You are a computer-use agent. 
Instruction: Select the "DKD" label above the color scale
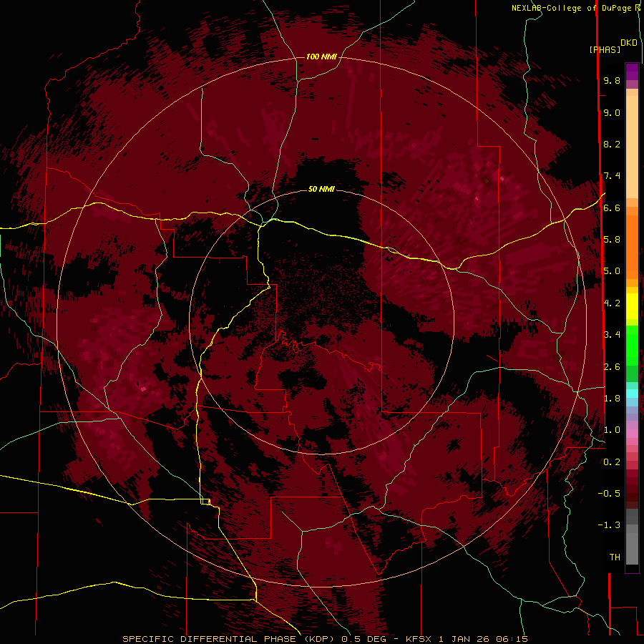[x=628, y=43]
